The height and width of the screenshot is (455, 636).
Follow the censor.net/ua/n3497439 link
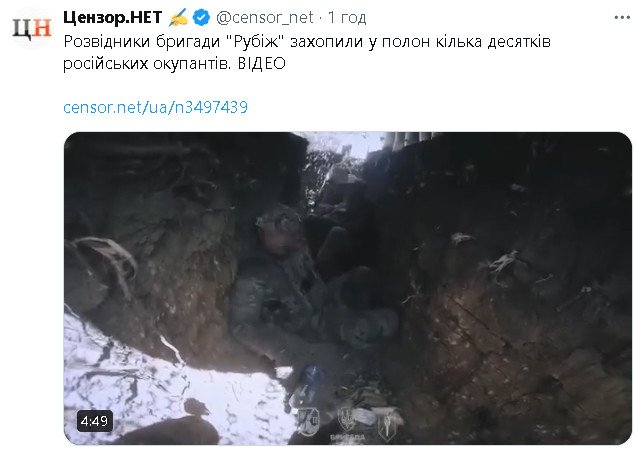[x=155, y=107]
